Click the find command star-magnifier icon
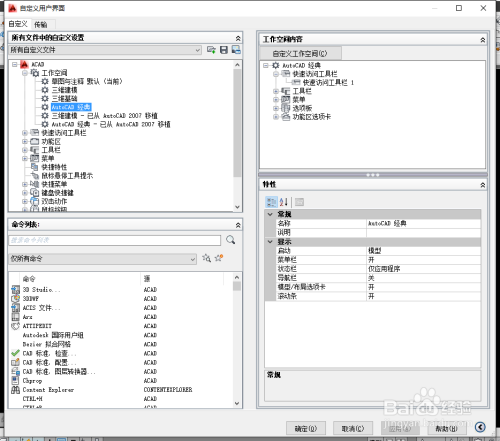The height and width of the screenshot is (441, 500). 206,258
